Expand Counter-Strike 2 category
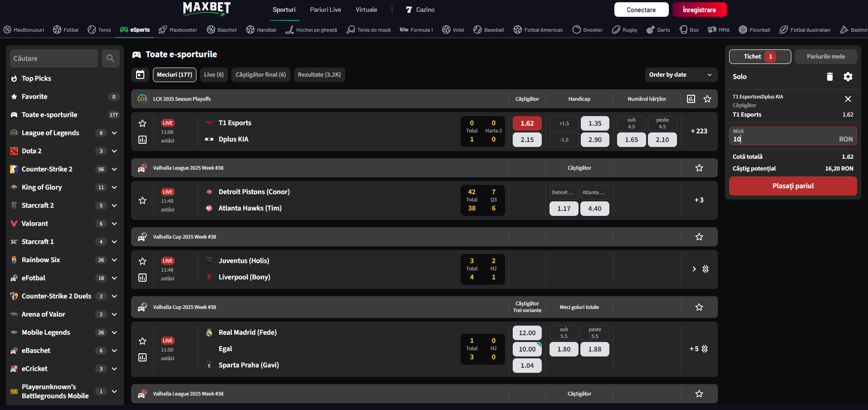Viewport: 868px width, 410px height. pyautogui.click(x=114, y=169)
